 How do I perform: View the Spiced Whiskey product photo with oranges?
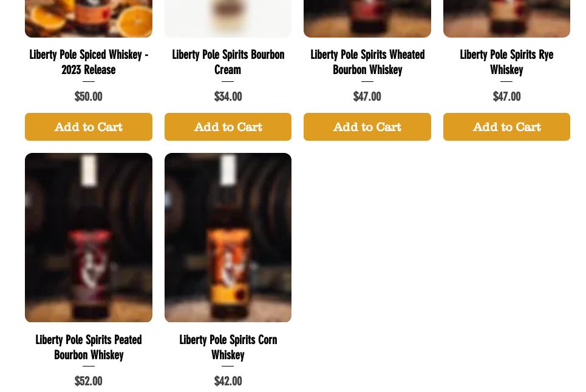89,19
